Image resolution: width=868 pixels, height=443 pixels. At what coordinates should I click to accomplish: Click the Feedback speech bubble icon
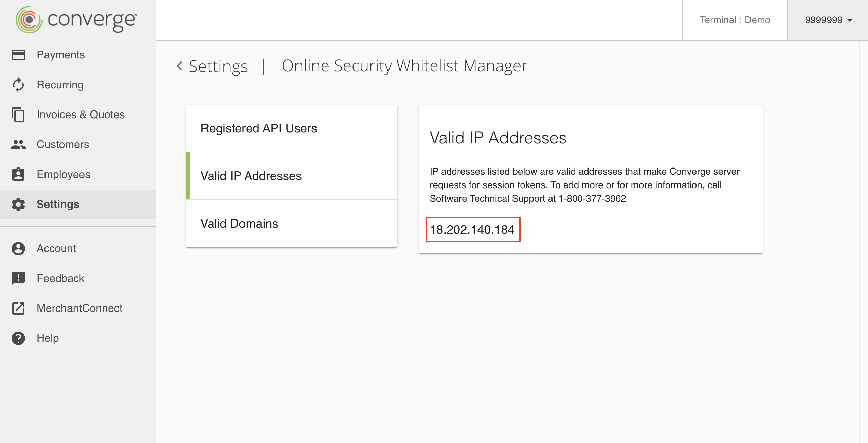18,278
